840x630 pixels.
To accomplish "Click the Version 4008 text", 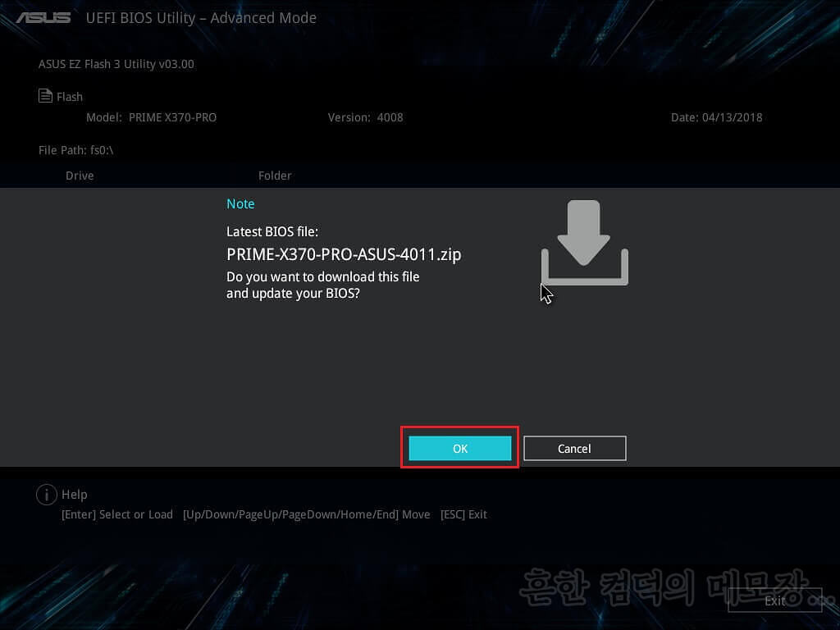I will click(365, 117).
